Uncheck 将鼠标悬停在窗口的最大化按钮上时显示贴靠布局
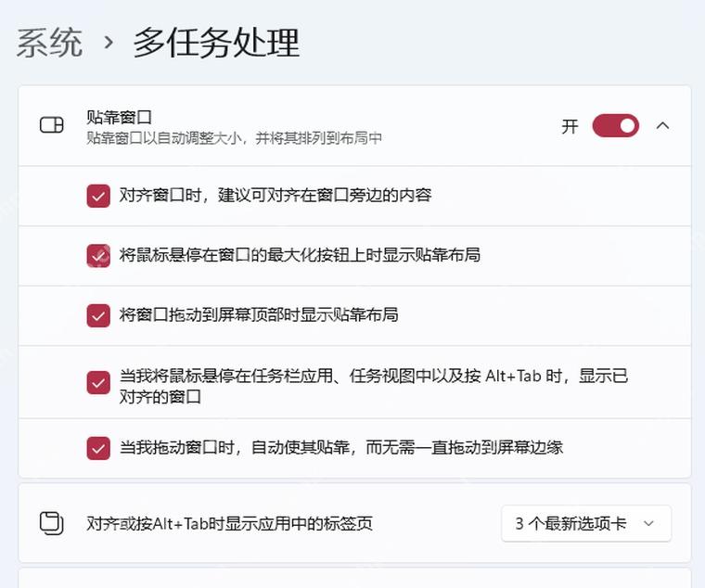Image resolution: width=705 pixels, height=588 pixels. pyautogui.click(x=98, y=256)
